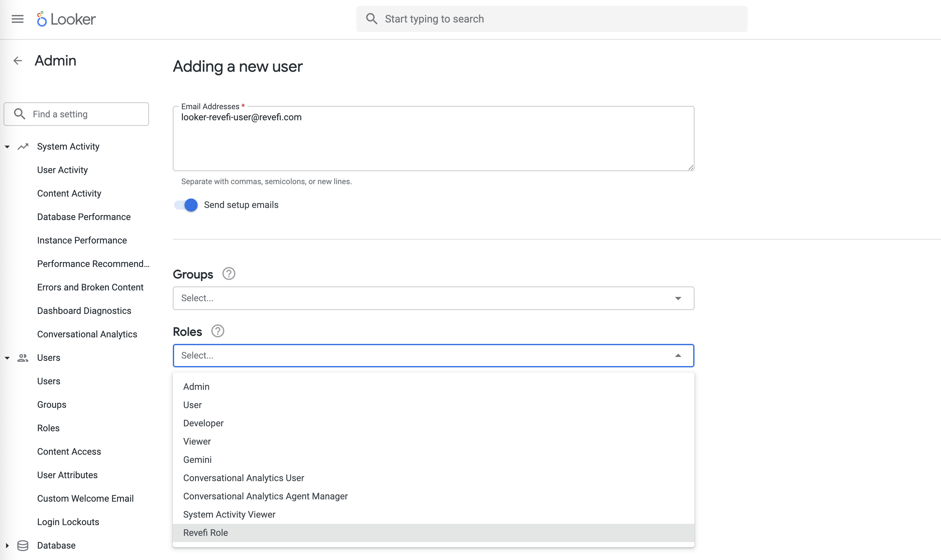Click the Roles help question mark icon
This screenshot has width=941, height=560.
(x=218, y=331)
